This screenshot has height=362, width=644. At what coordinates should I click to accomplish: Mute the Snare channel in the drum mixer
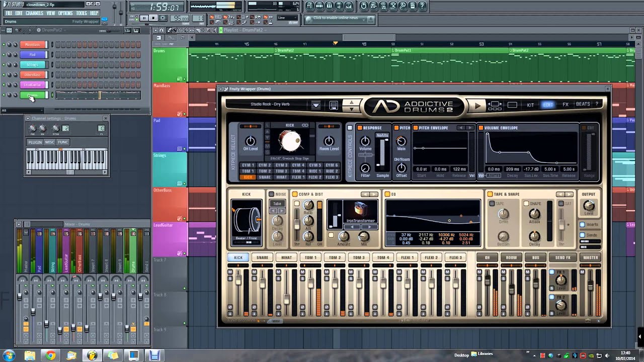(x=254, y=272)
